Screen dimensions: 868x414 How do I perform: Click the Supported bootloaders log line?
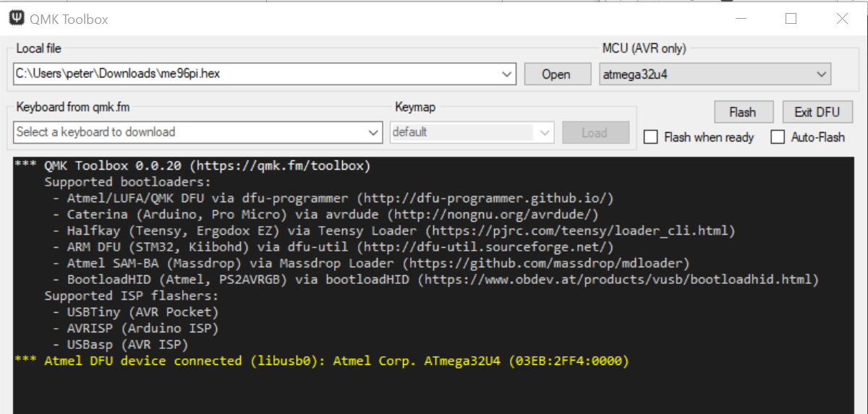128,182
